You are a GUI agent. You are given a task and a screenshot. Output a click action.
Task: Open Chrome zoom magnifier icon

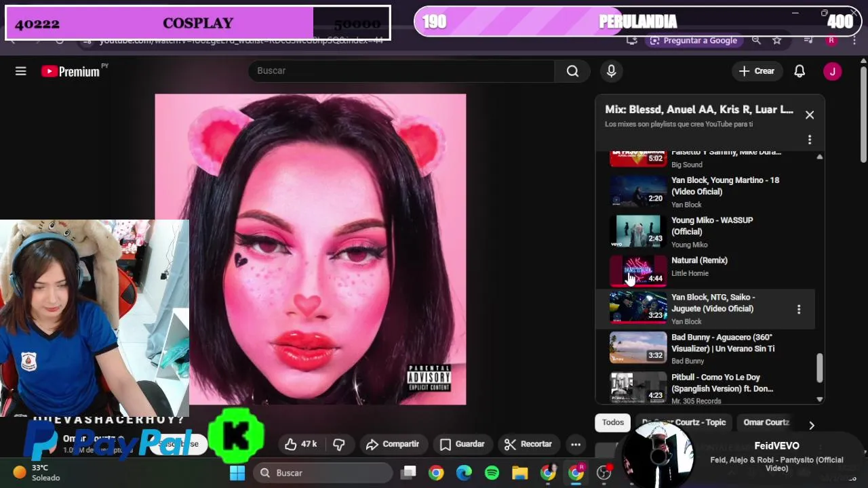756,41
